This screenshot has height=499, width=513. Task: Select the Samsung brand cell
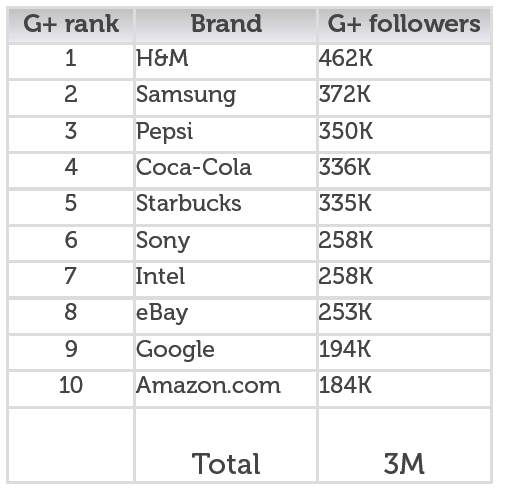226,98
